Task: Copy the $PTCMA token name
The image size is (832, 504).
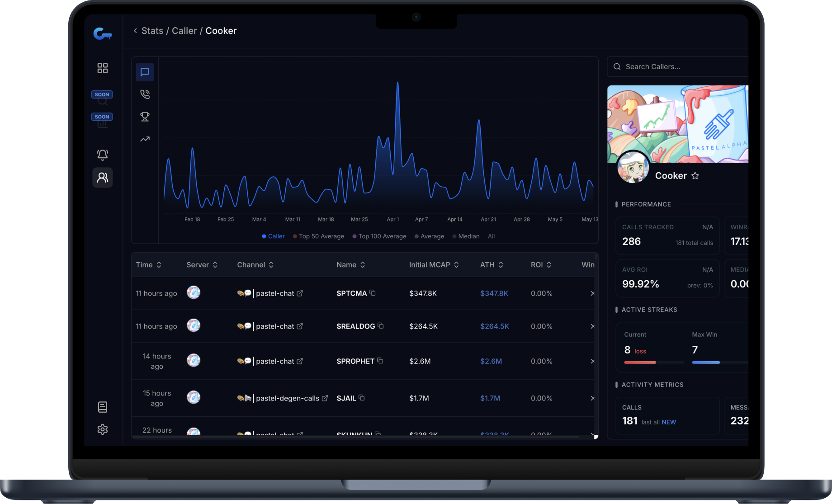Action: pyautogui.click(x=372, y=292)
